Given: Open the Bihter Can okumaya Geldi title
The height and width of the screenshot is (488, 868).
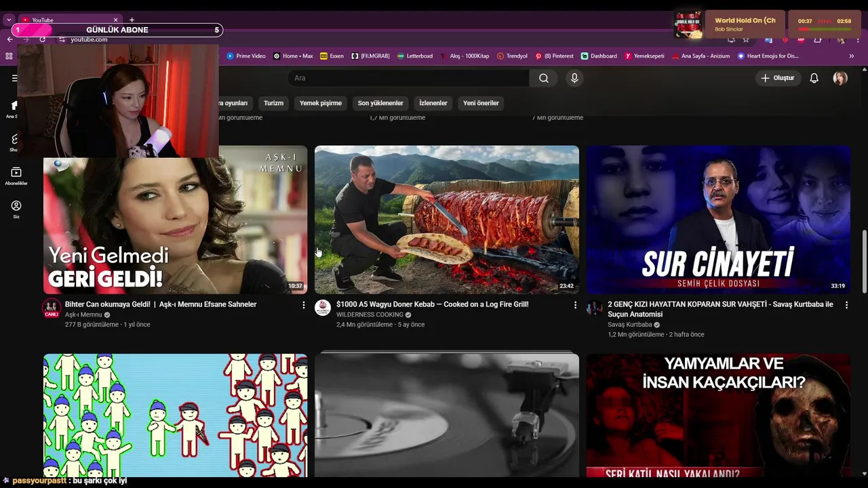Looking at the screenshot, I should tap(161, 304).
